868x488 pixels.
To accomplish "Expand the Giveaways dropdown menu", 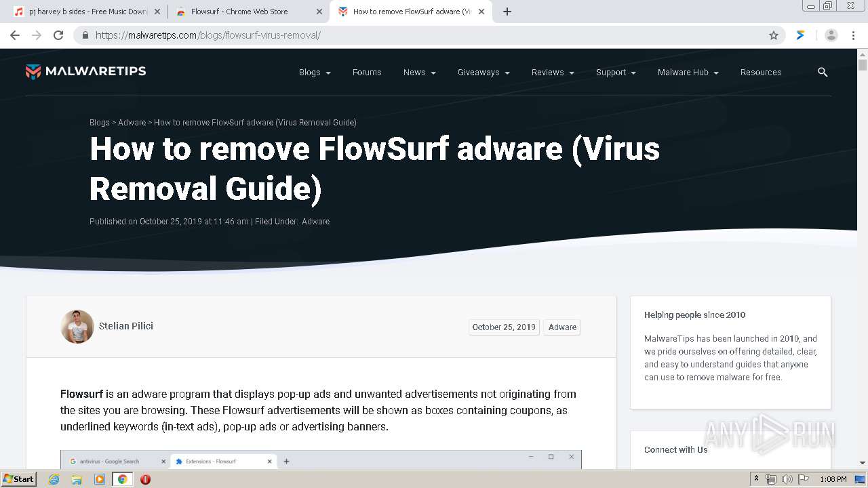I will click(x=484, y=73).
